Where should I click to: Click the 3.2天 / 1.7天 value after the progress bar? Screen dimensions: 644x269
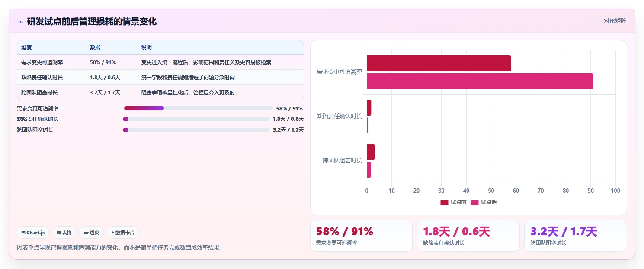288,130
